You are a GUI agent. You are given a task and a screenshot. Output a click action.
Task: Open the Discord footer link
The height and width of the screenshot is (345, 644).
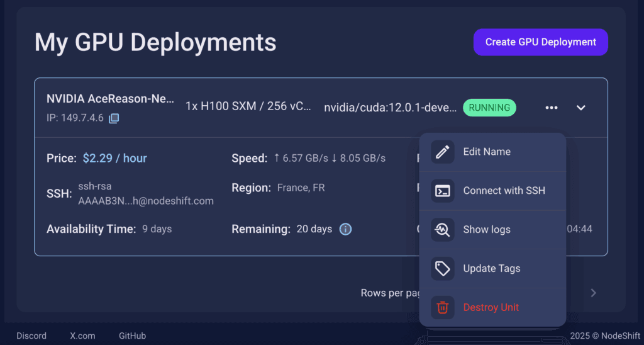coord(31,336)
